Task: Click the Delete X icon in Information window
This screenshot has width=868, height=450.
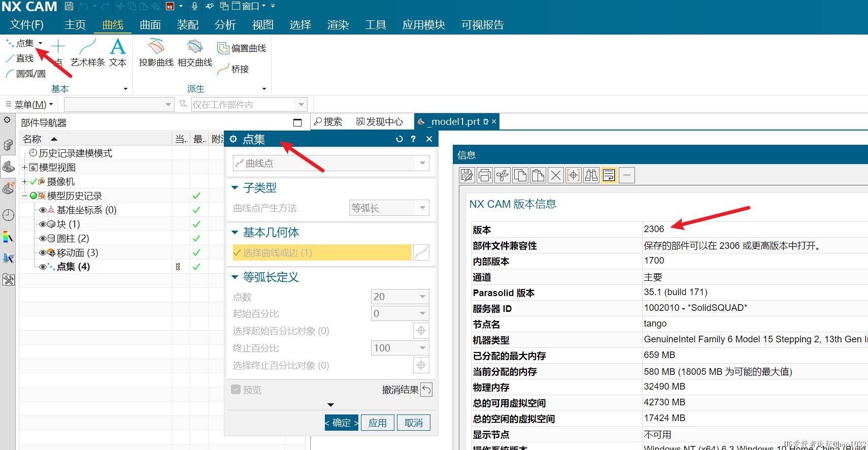Action: 556,175
